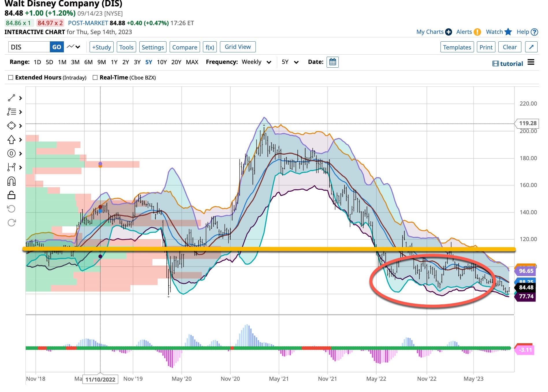Viewport: 548px width, 392px height.
Task: Click the 11/10/2022 crosshair date marker
Action: [100, 379]
